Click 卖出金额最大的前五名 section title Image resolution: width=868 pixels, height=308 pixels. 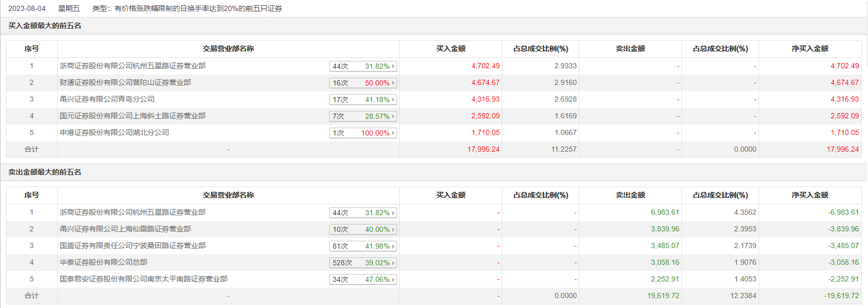tap(45, 172)
